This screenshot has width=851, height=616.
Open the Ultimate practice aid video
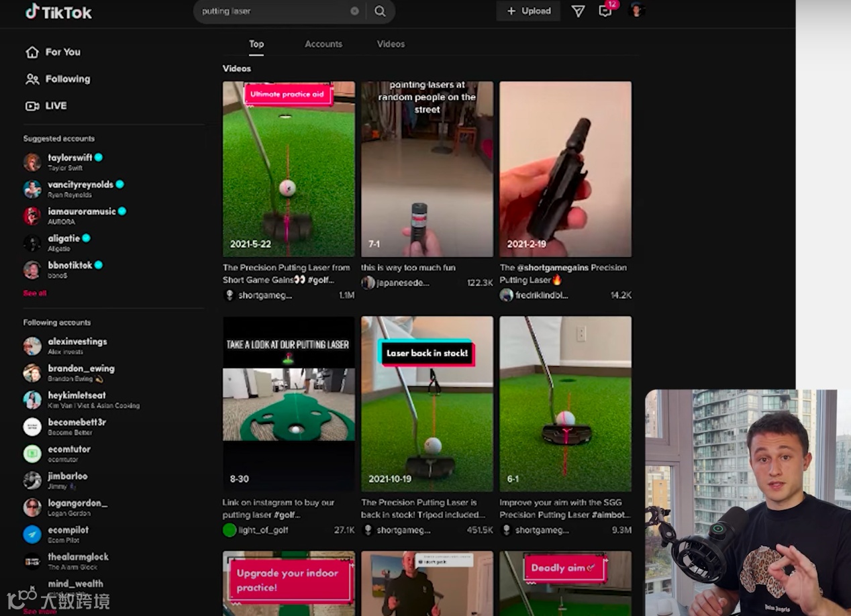tap(289, 169)
